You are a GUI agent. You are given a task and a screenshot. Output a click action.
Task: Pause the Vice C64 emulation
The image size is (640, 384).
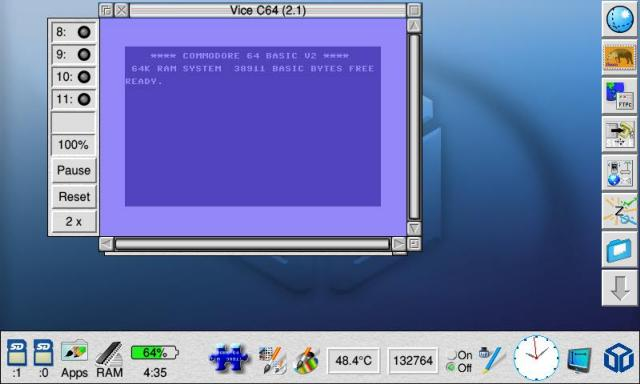click(x=73, y=170)
